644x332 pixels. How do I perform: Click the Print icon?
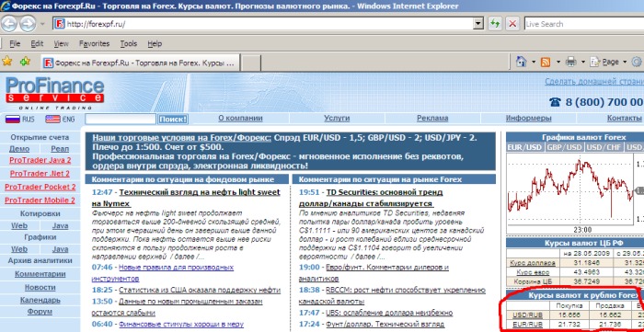click(x=571, y=62)
